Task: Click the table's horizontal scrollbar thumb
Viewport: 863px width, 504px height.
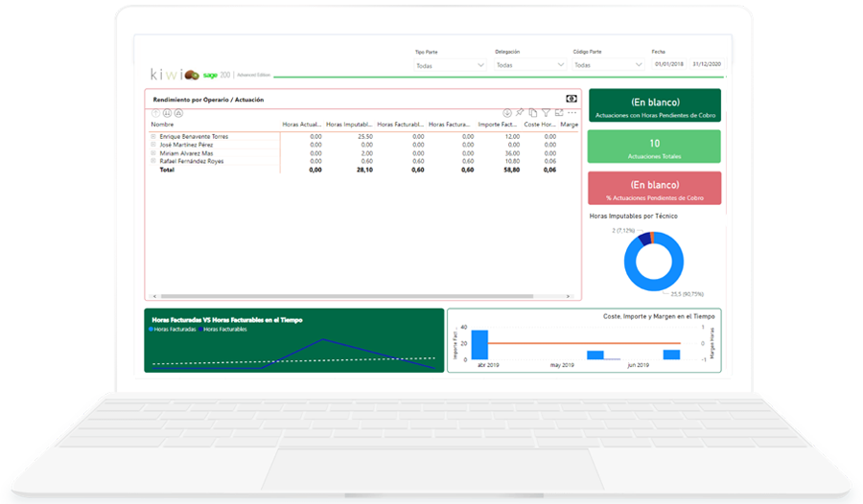Action: [347, 296]
